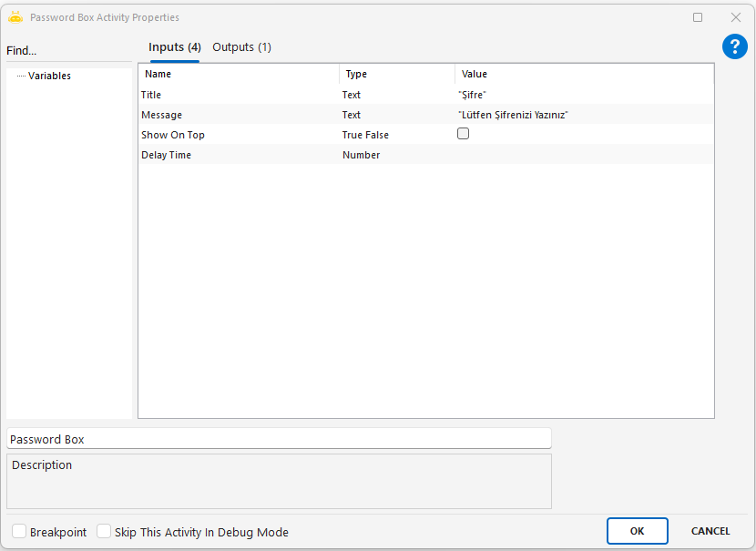Viewport: 756px width, 551px height.
Task: Check Skip This Activity In Debug Mode
Action: 104,532
